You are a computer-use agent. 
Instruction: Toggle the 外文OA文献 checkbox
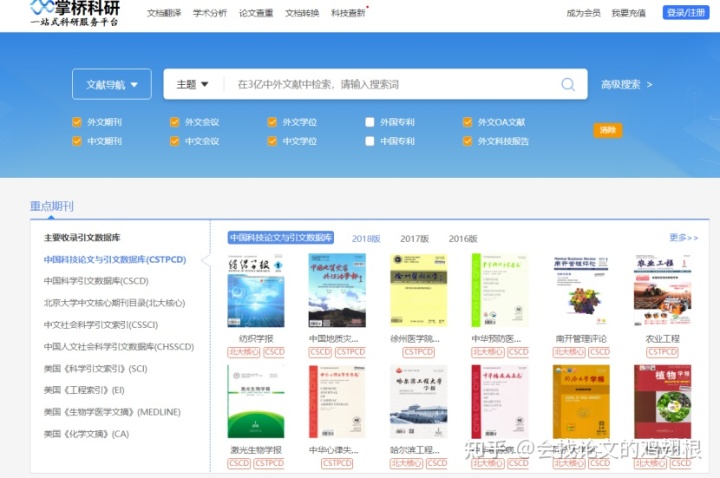pos(467,122)
